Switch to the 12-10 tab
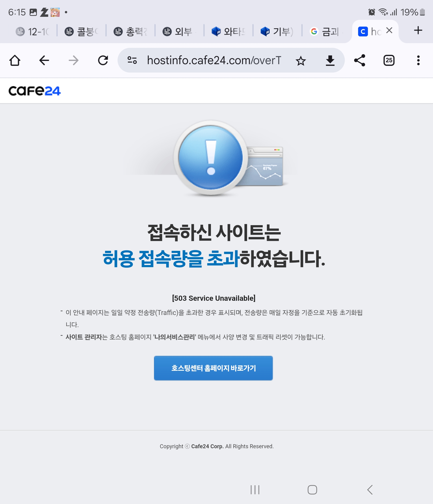Viewport: 433px width, 504px height. 33,32
